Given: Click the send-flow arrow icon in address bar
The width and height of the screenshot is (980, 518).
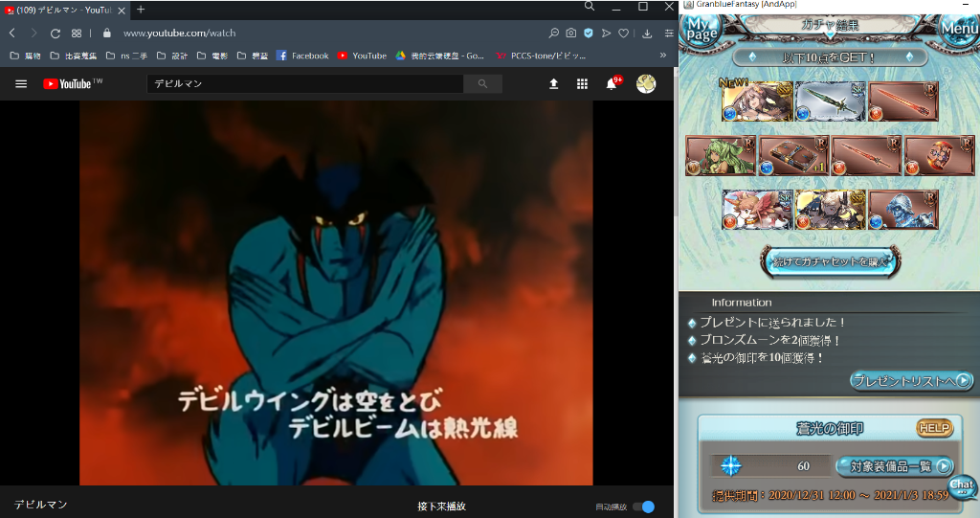Looking at the screenshot, I should (606, 34).
